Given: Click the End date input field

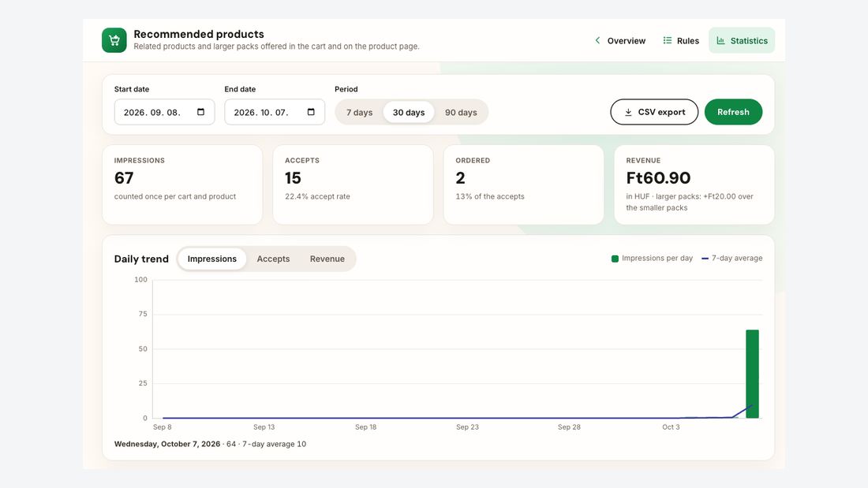Looking at the screenshot, I should point(275,112).
